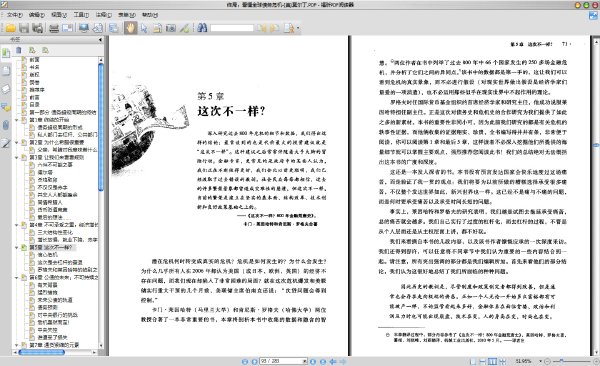Open the 文件 (File) menu

pos(15,15)
